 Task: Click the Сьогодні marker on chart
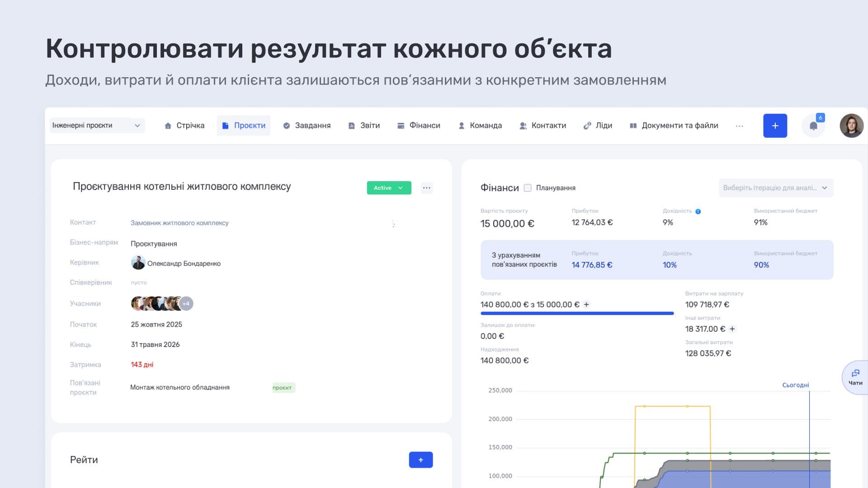coord(796,385)
